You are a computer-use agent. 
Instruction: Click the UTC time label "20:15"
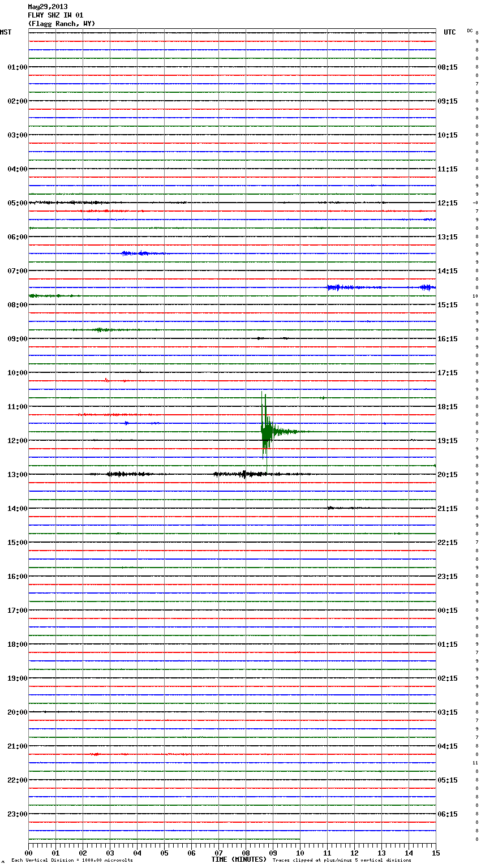[x=448, y=475]
